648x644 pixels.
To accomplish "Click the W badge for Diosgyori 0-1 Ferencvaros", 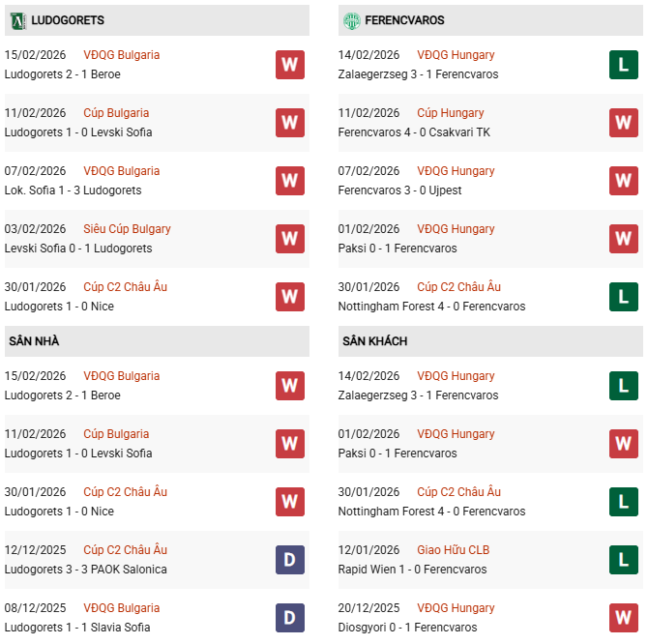I will 624,618.
